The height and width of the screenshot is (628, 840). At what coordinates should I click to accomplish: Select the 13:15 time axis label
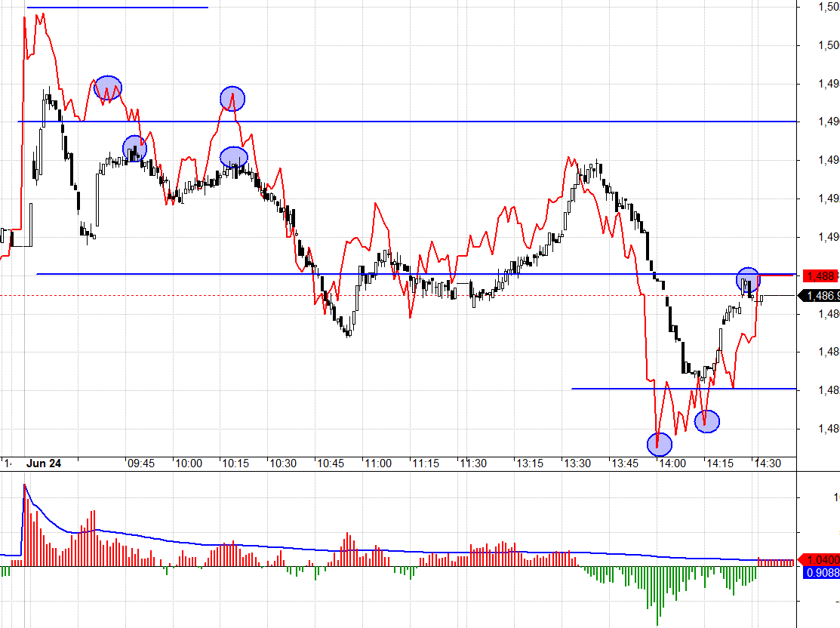coord(529,463)
